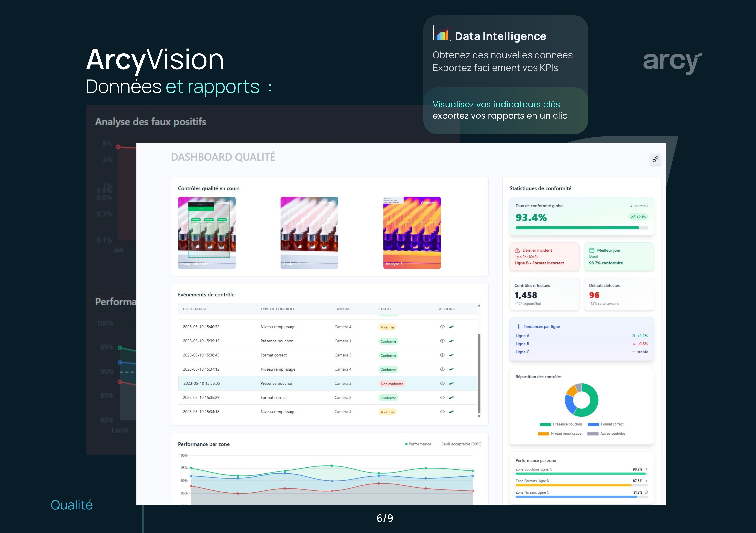Open the Dernier incident card
The width and height of the screenshot is (756, 533).
tap(544, 257)
